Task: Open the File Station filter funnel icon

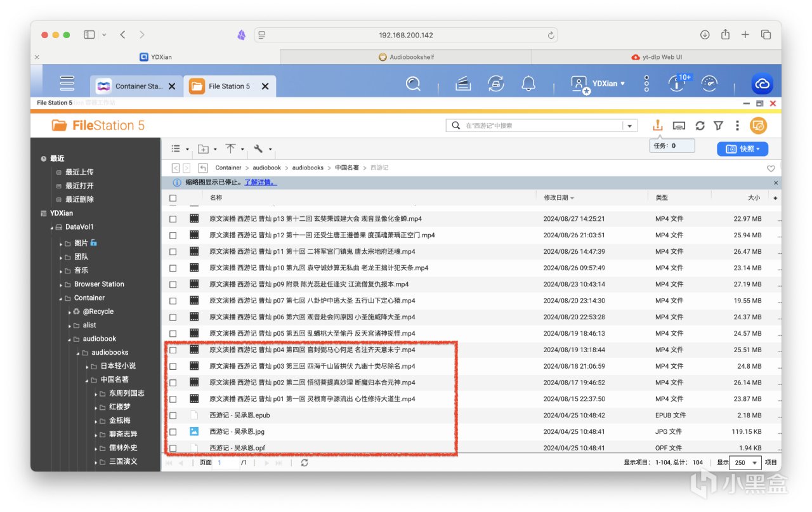Action: point(718,126)
